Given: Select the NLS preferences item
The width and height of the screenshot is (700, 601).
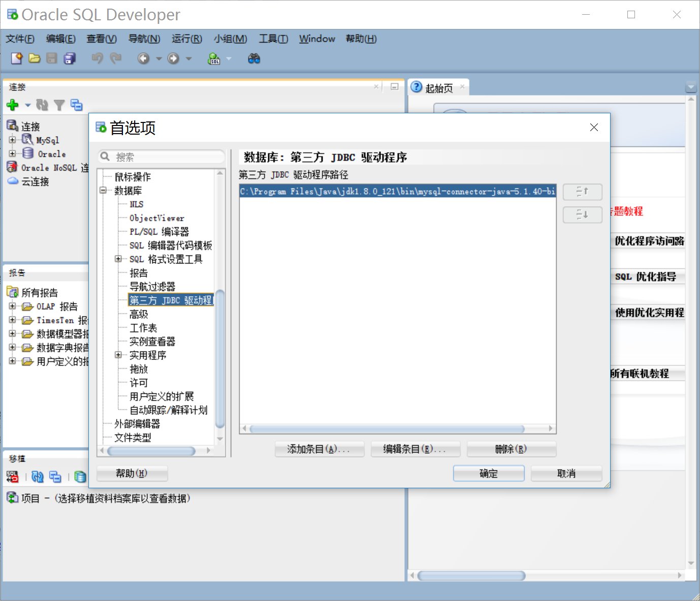Looking at the screenshot, I should [x=137, y=204].
